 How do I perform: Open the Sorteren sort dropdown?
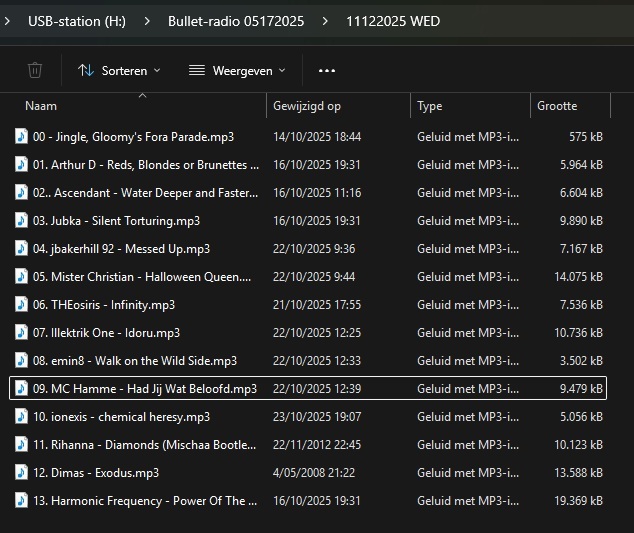click(x=119, y=71)
